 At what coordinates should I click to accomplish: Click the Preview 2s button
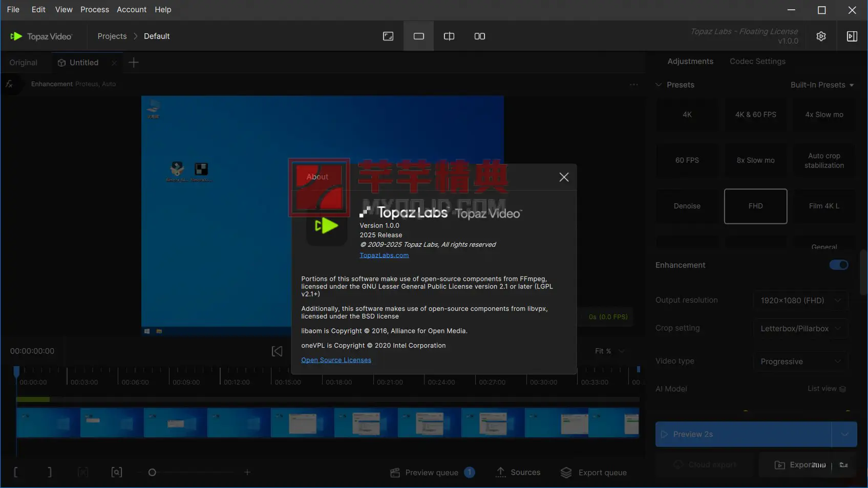(743, 434)
